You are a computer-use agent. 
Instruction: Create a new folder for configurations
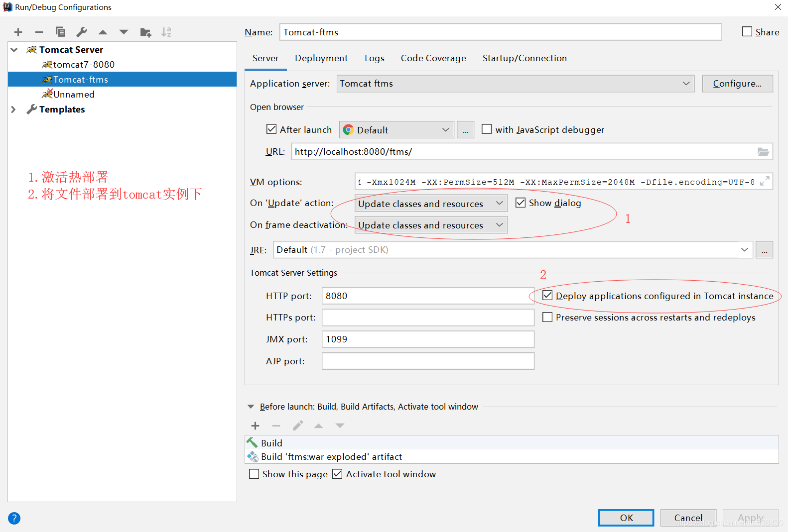(x=145, y=32)
